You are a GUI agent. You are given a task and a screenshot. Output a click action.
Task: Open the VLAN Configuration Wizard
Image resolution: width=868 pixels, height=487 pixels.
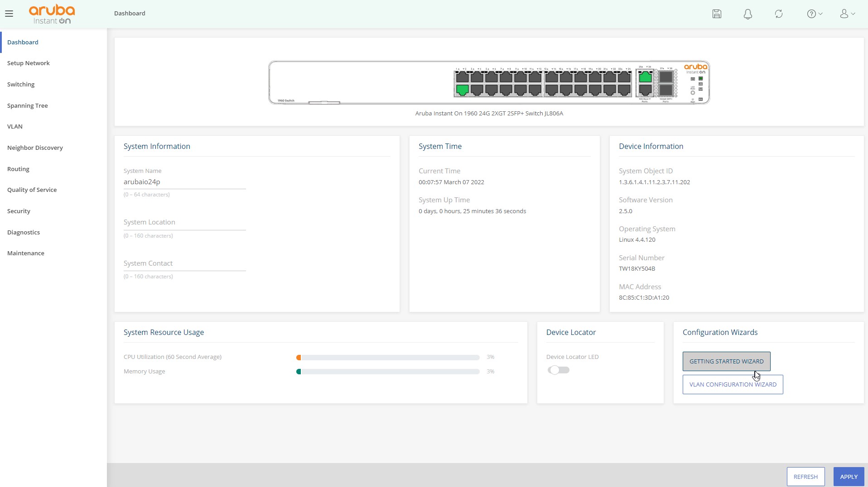click(733, 384)
